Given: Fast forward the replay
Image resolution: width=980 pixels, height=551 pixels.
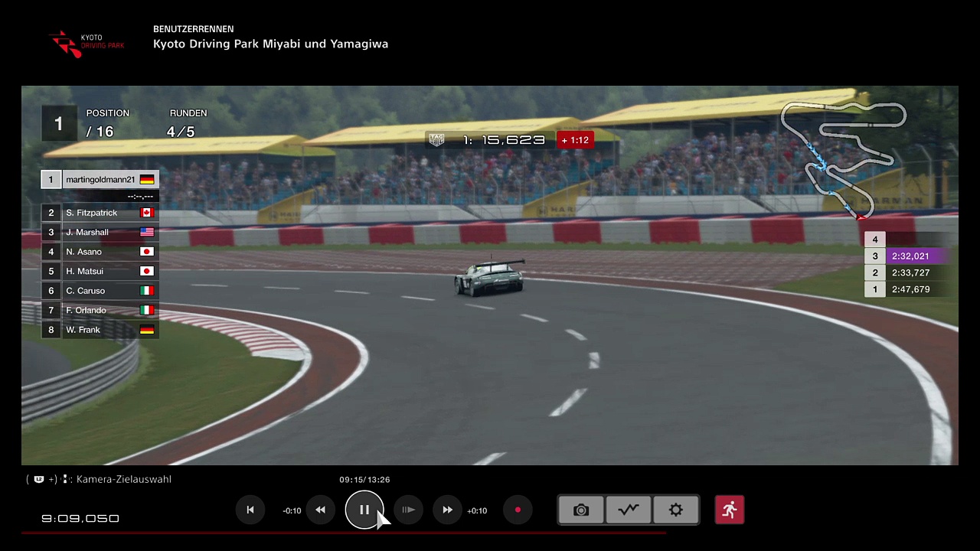Looking at the screenshot, I should click(x=447, y=510).
